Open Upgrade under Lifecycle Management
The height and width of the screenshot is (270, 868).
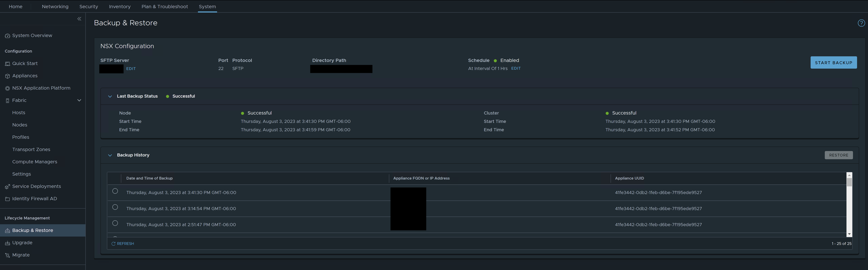tap(22, 243)
